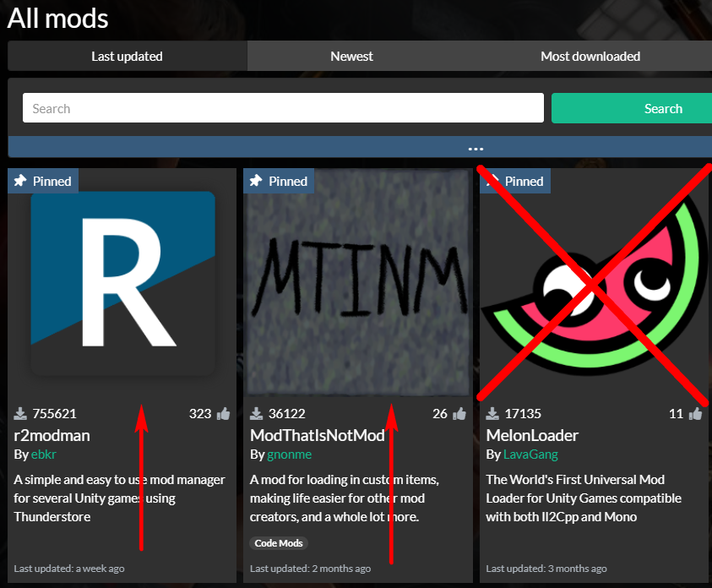Switch to the Newest tab
The height and width of the screenshot is (588, 712).
coord(351,57)
